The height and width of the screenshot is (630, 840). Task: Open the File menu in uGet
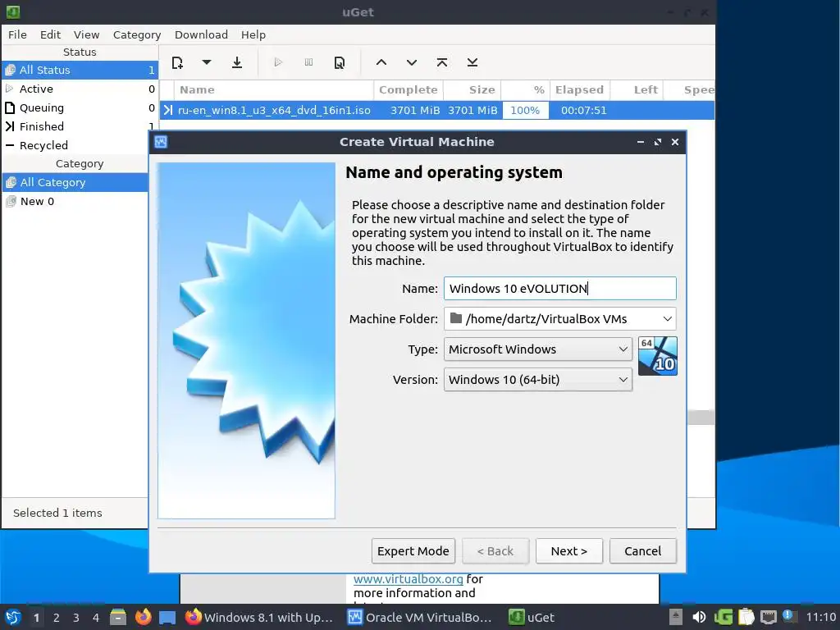click(17, 34)
